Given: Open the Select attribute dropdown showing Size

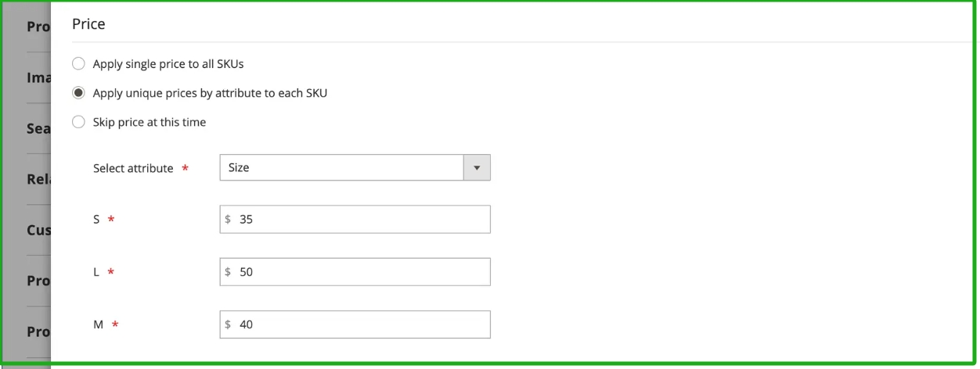Looking at the screenshot, I should pyautogui.click(x=342, y=167).
